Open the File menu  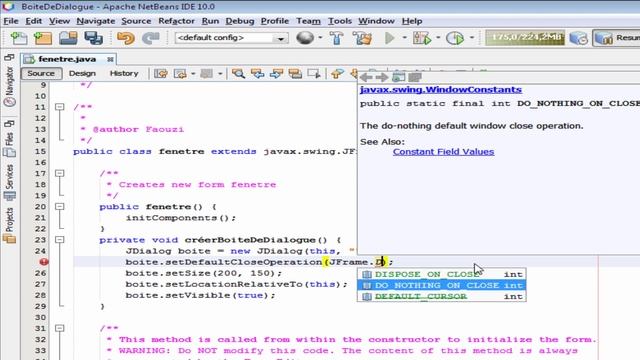(11, 21)
